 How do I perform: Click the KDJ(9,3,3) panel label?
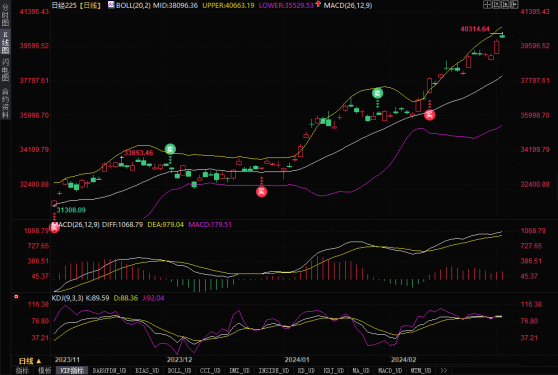[x=67, y=298]
